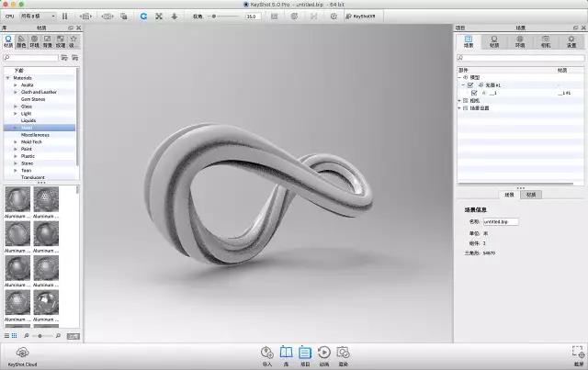This screenshot has height=370, width=588.
Task: Take a screenshot with 截屏 icon
Action: point(579,356)
